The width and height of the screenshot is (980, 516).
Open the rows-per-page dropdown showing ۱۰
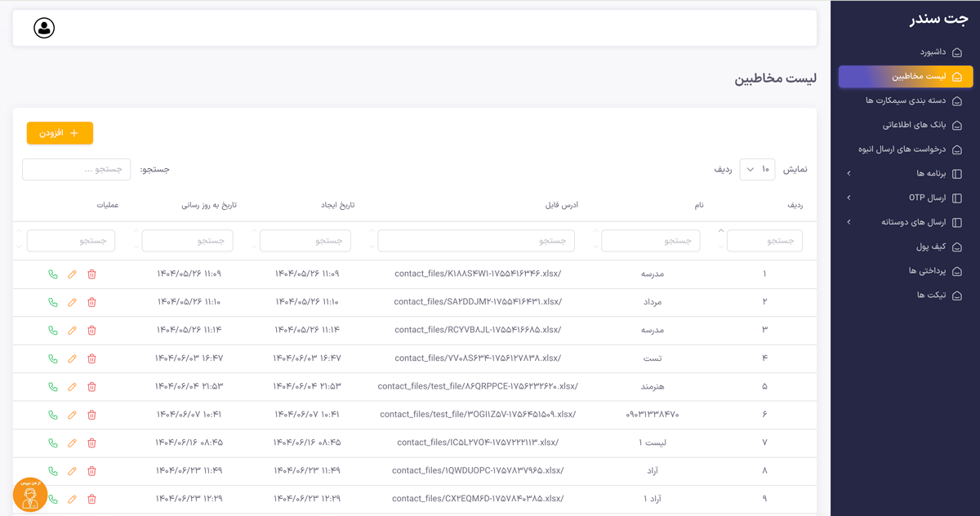click(x=757, y=170)
